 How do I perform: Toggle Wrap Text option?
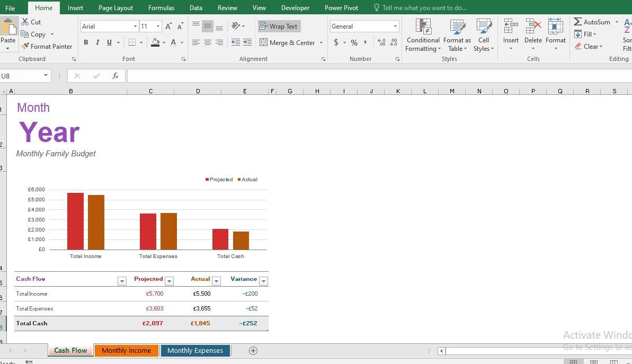pyautogui.click(x=279, y=26)
